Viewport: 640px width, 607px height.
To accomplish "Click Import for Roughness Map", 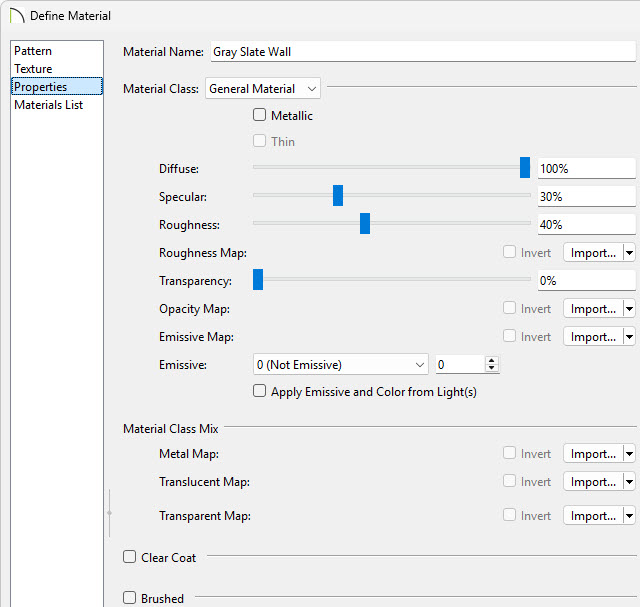I will point(593,253).
